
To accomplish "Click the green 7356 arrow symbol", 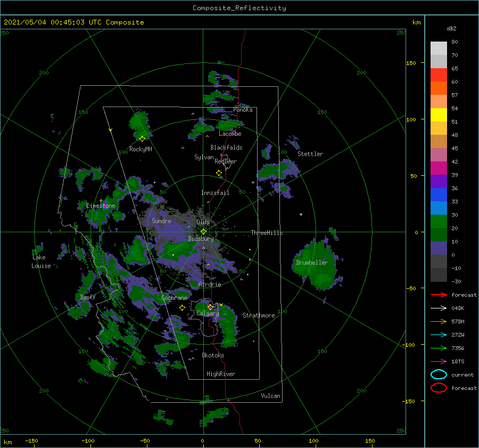I will [439, 348].
